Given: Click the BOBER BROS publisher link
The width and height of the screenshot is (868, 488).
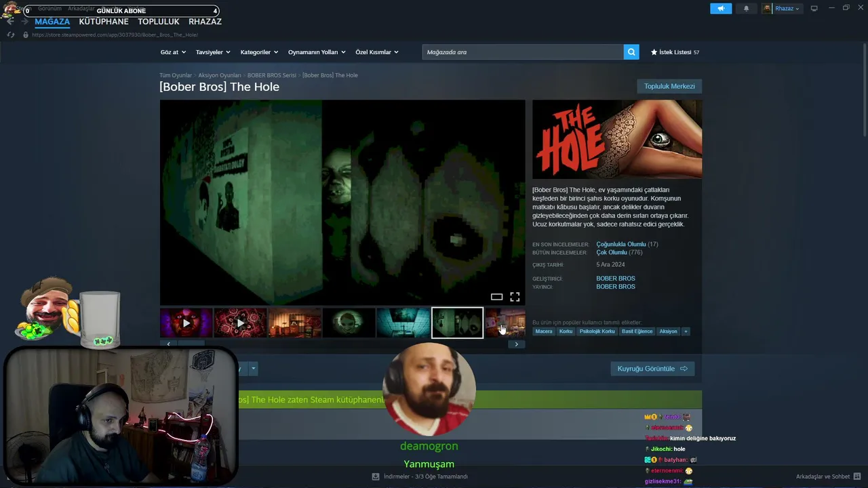Looking at the screenshot, I should (616, 287).
